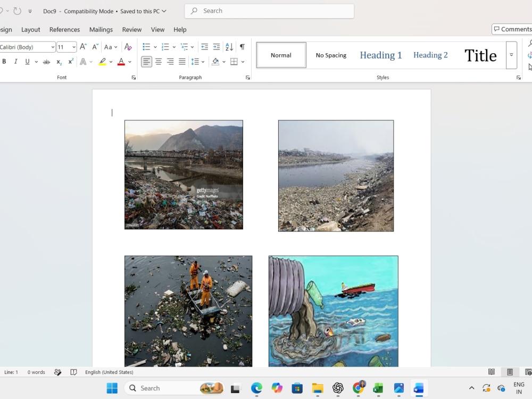Click Borders icon
Viewport: 532px width, 399px height.
(234, 62)
